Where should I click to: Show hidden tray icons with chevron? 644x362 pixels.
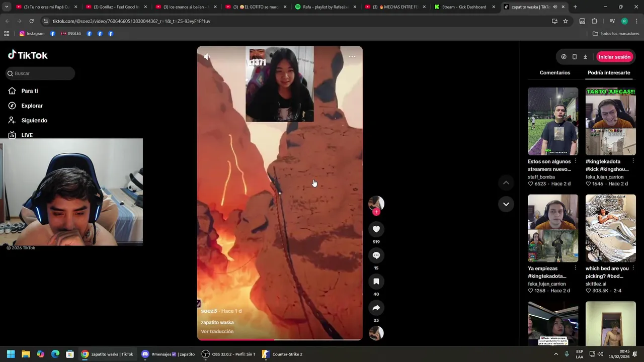556,354
